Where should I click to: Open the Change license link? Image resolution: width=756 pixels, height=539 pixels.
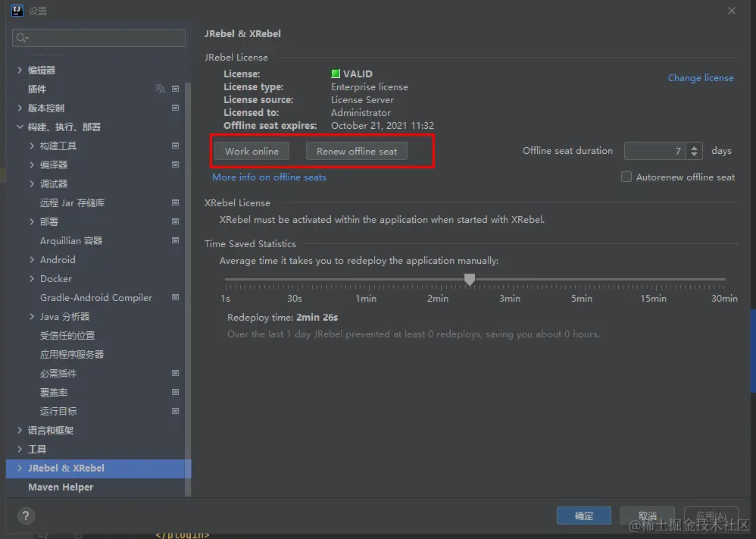point(701,77)
